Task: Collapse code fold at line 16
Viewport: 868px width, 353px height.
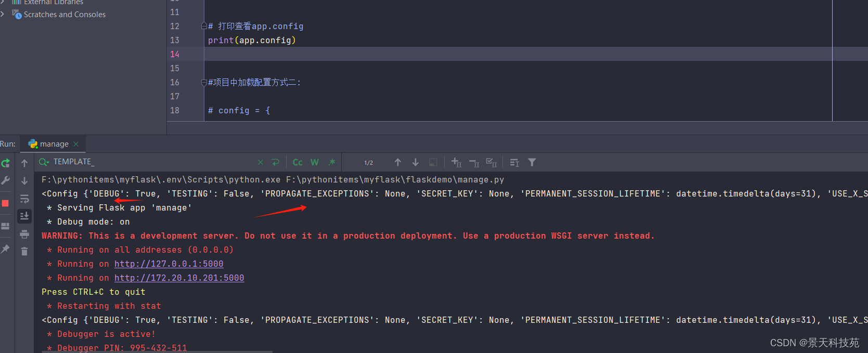Action: (204, 82)
